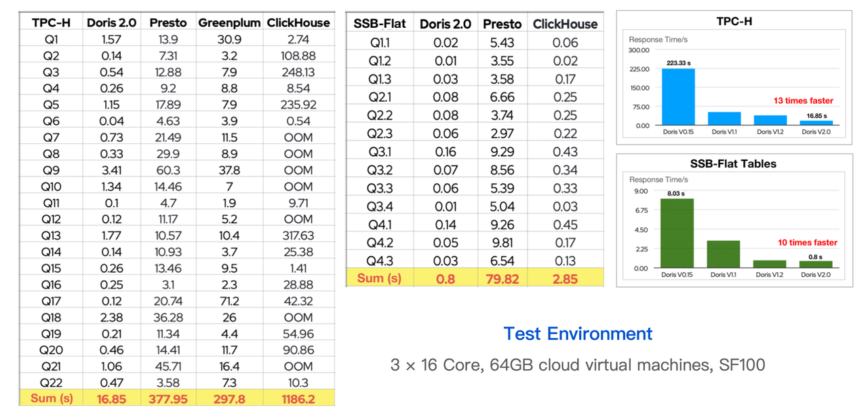Select the Doris V1.2 green bar
868x418 pixels.
(769, 264)
